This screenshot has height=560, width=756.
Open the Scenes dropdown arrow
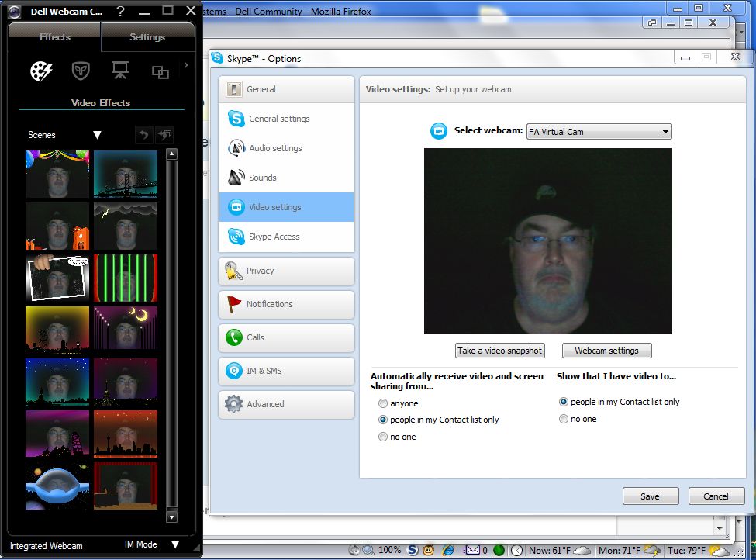pos(97,135)
